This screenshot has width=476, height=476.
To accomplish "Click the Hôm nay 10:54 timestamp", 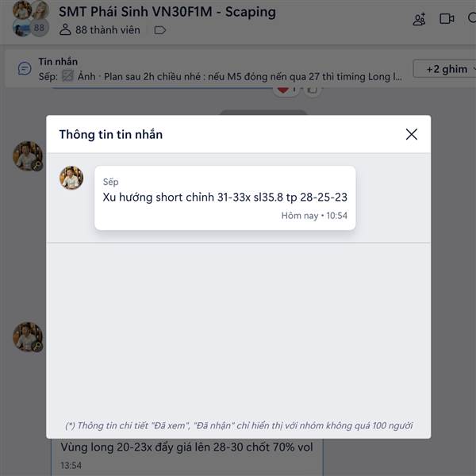I will point(314,216).
